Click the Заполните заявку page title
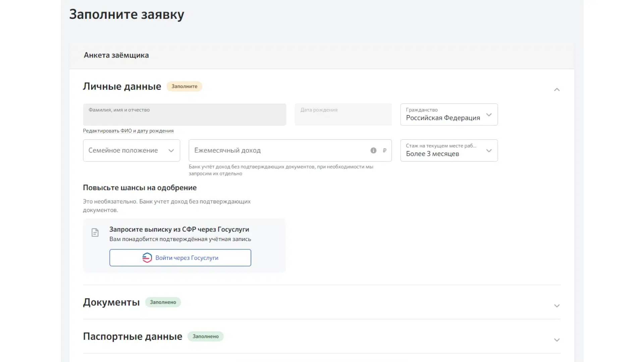 point(127,14)
